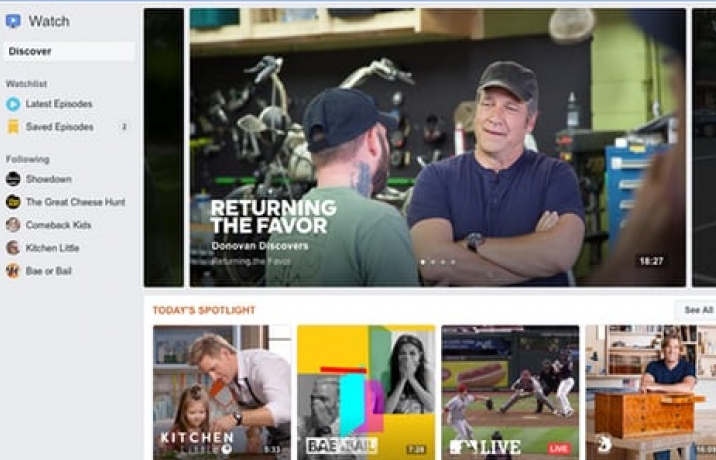Click the Kitchen Little avatar icon
Screen dimensions: 716x460
pyautogui.click(x=13, y=248)
